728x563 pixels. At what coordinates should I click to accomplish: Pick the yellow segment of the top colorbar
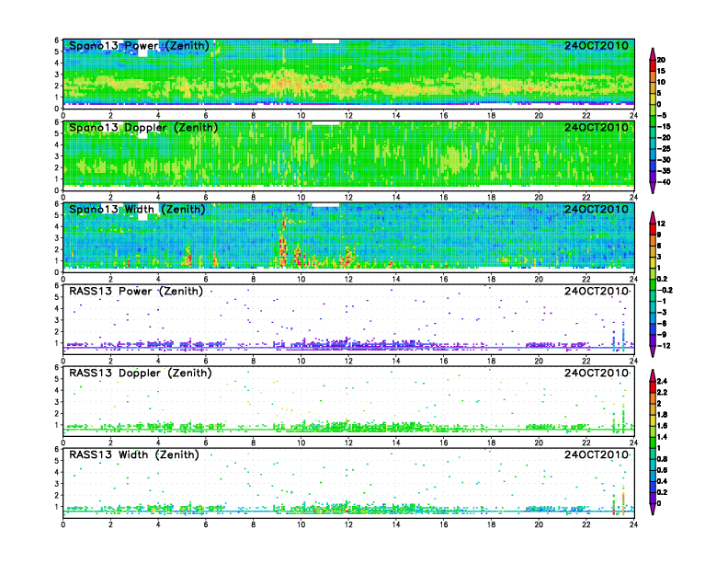point(653,99)
